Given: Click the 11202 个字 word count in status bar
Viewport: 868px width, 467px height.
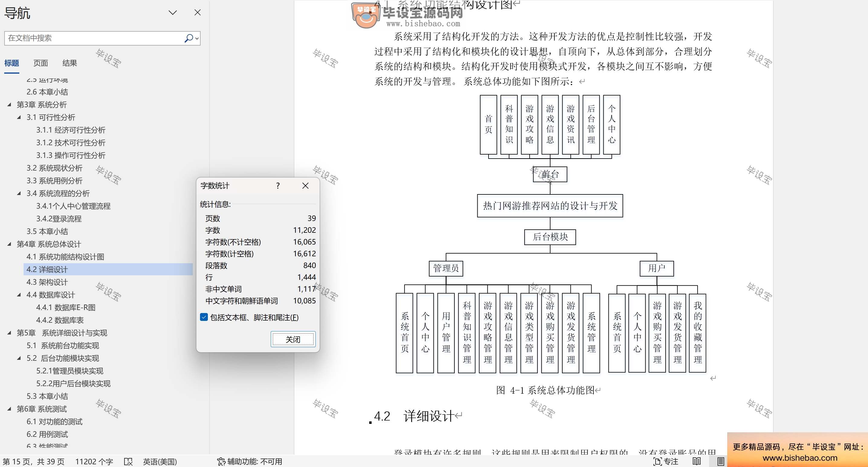Looking at the screenshot, I should 94,462.
